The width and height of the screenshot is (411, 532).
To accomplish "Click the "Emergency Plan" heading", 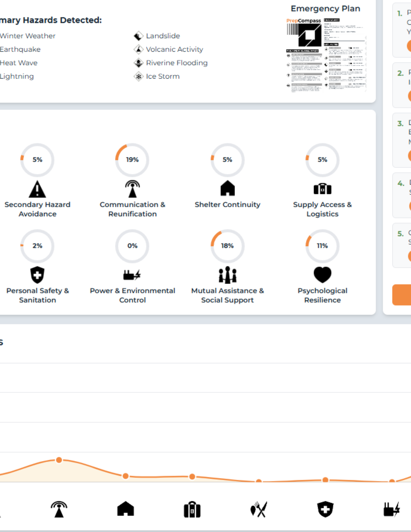I will click(x=326, y=9).
